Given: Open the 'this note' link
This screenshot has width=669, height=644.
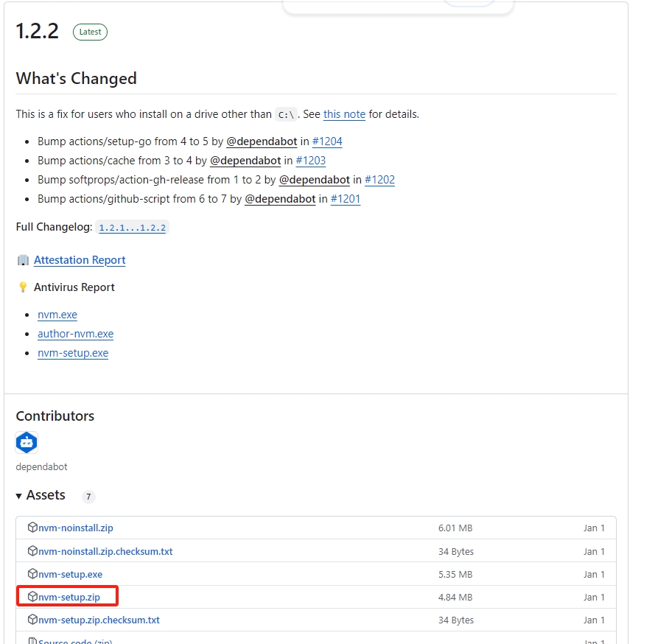Looking at the screenshot, I should click(x=344, y=114).
